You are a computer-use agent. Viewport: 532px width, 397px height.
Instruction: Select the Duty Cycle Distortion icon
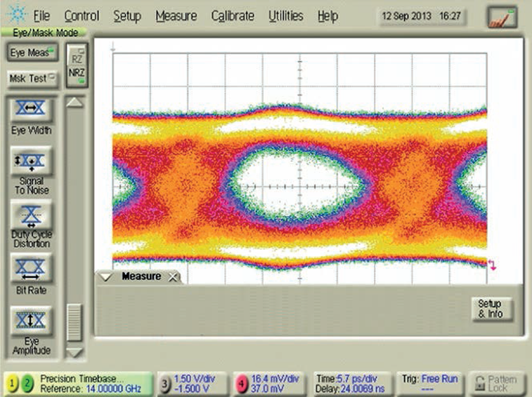(x=30, y=215)
